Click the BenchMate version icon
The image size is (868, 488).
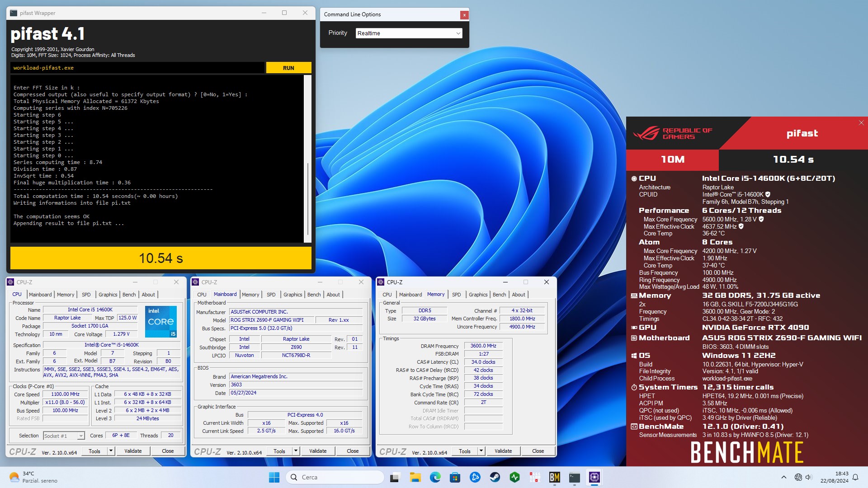tap(634, 427)
